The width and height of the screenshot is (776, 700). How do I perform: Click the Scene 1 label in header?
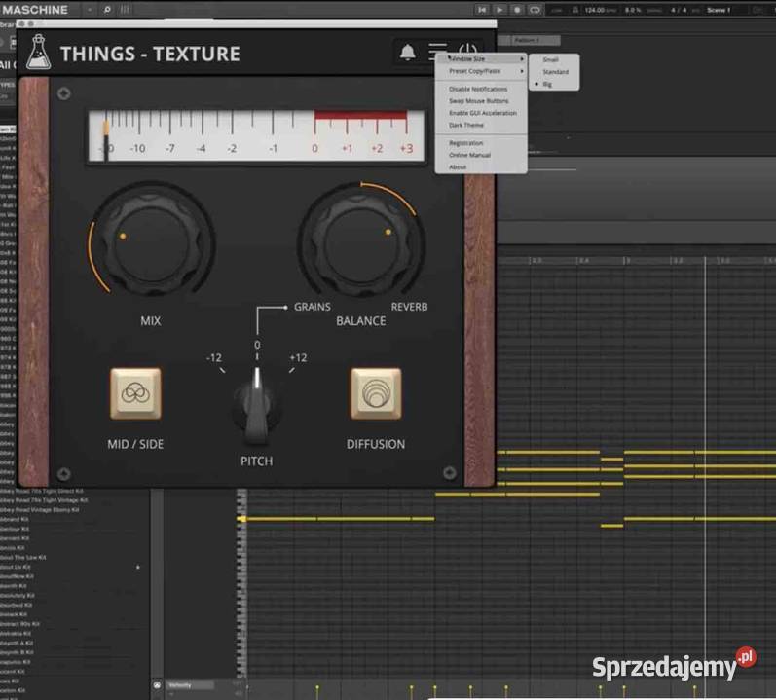[x=719, y=10]
